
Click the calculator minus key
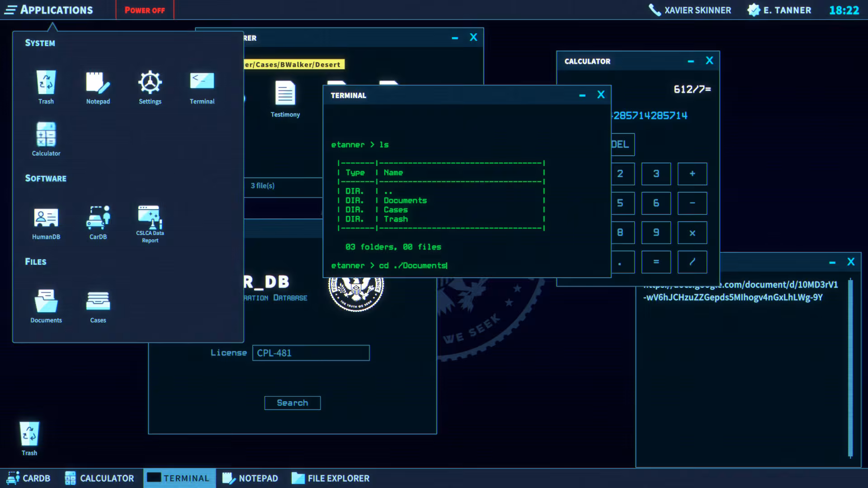click(692, 203)
